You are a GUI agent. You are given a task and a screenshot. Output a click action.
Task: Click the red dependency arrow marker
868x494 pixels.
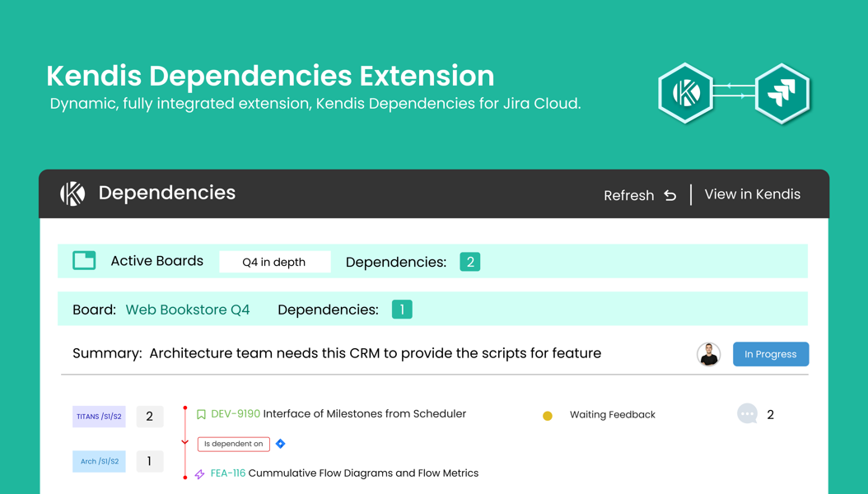[185, 442]
